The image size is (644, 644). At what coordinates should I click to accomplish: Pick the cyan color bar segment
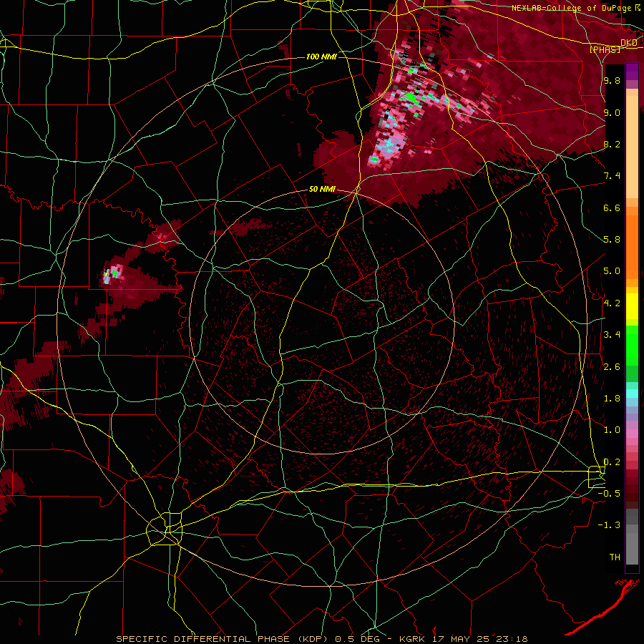point(632,394)
